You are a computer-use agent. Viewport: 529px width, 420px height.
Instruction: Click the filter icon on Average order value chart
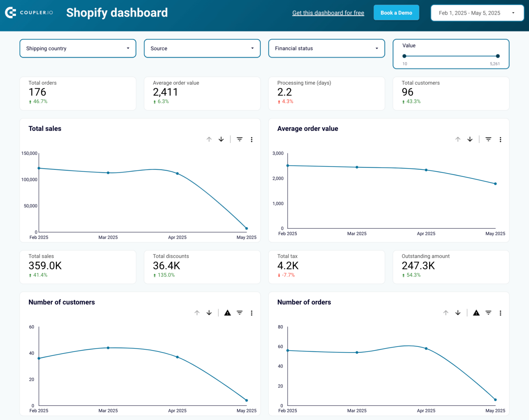(488, 139)
